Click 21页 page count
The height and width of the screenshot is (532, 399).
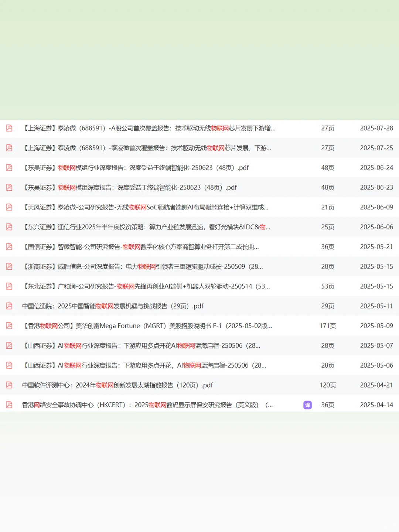click(x=328, y=207)
